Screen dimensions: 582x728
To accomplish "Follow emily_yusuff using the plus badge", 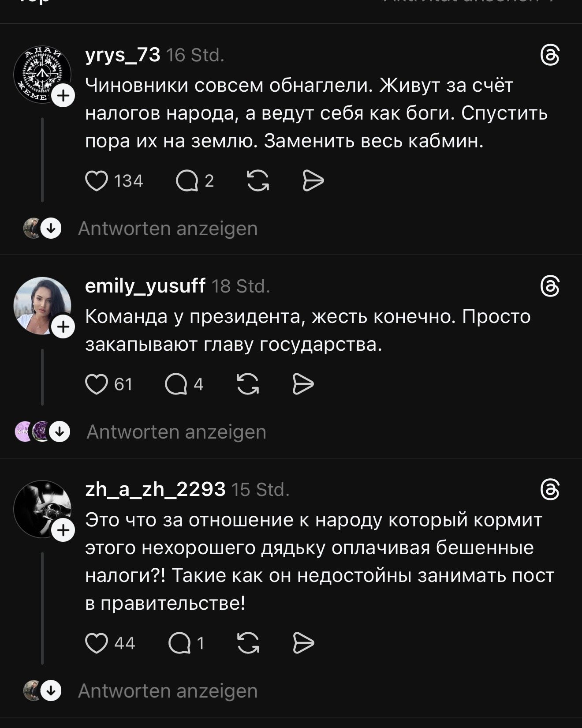I will [x=63, y=327].
